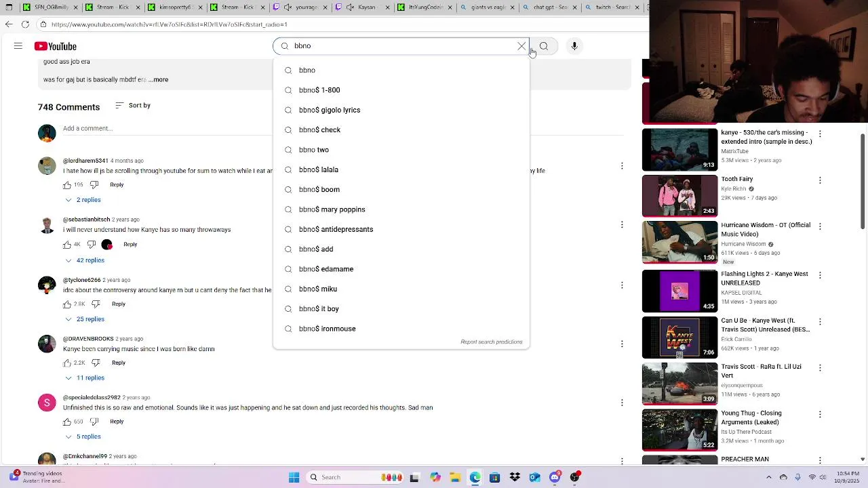
Task: Clear the search box with the X
Action: coord(521,46)
